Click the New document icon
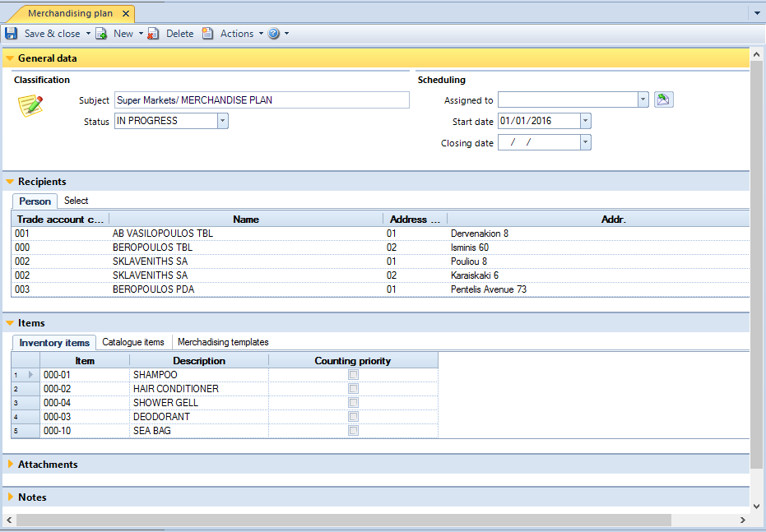766x532 pixels. click(x=101, y=33)
